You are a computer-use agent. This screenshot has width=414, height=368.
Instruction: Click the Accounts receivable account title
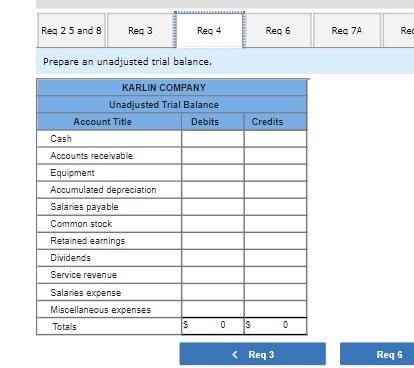[x=92, y=156]
